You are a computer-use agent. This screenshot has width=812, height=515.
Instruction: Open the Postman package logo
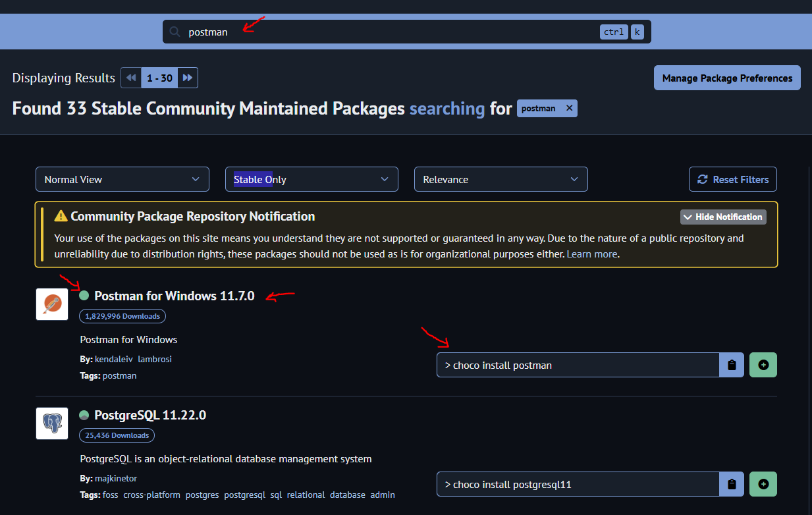click(52, 304)
